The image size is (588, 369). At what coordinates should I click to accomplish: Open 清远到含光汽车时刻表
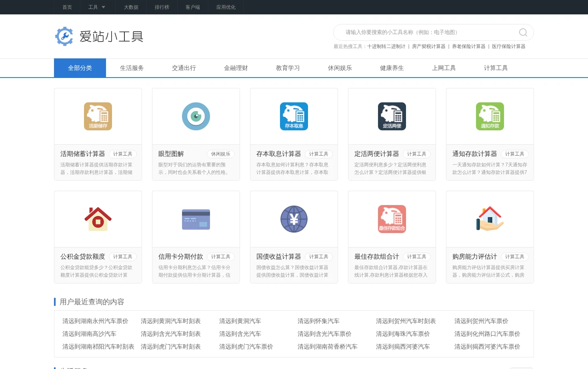click(171, 334)
